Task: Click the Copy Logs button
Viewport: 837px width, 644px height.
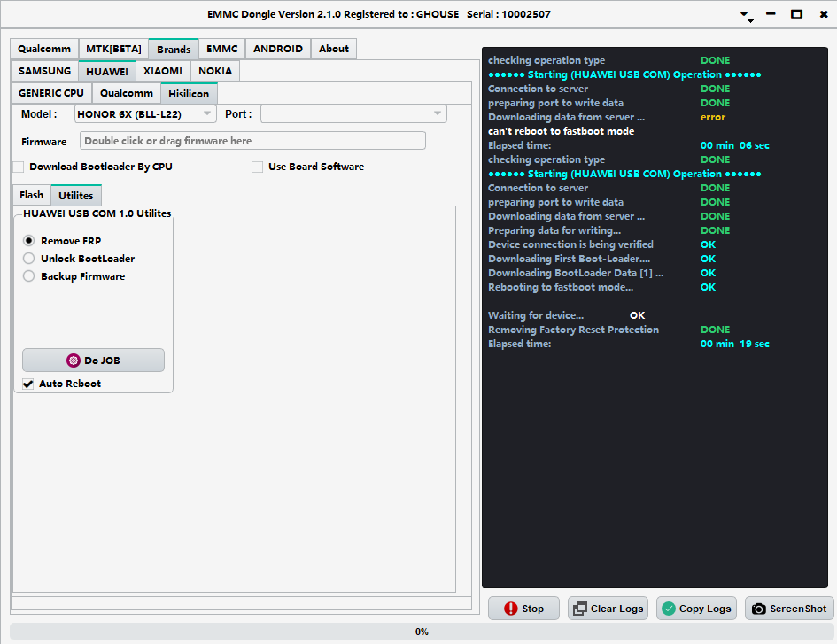Action: (696, 609)
